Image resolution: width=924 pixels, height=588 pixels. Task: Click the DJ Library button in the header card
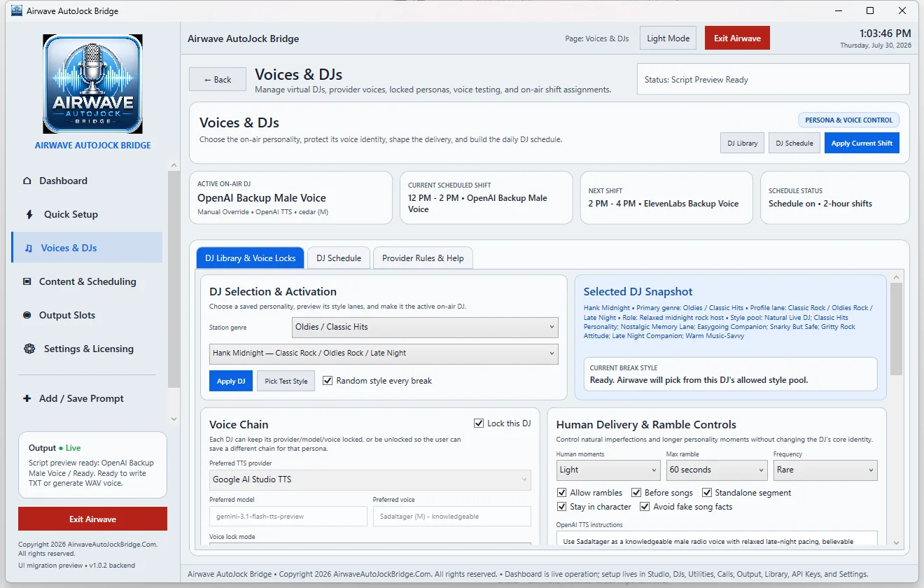coord(742,143)
